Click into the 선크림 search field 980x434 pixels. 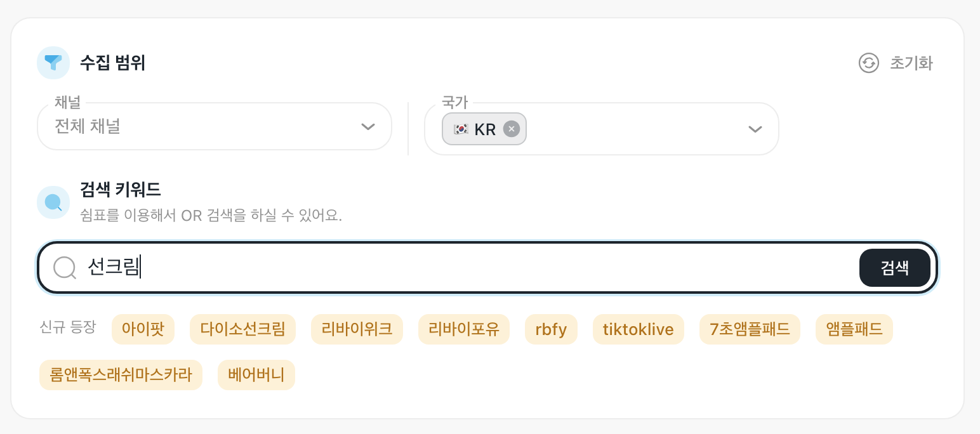pos(444,268)
